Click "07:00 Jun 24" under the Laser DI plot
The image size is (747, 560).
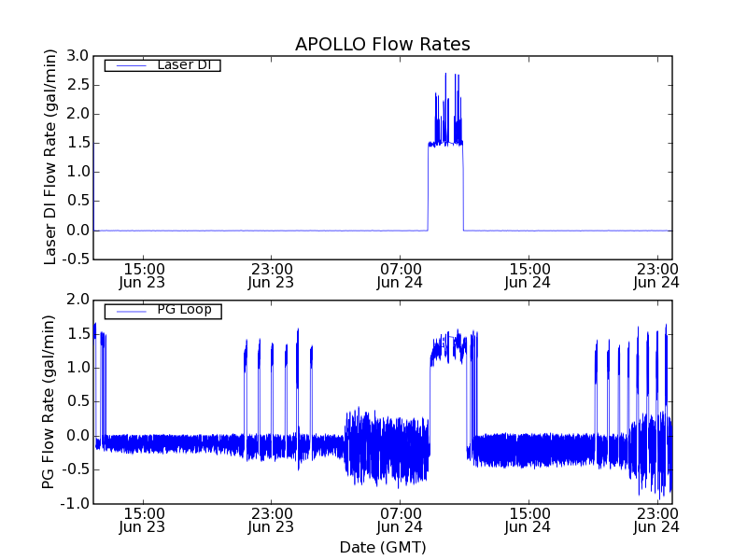click(400, 276)
